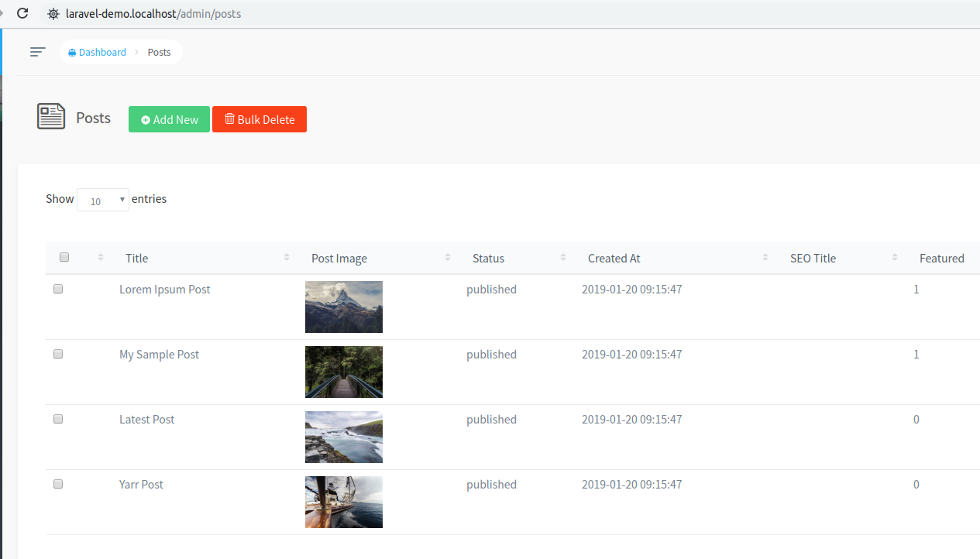980x559 pixels.
Task: Click the site settings gear in address bar
Action: [53, 13]
